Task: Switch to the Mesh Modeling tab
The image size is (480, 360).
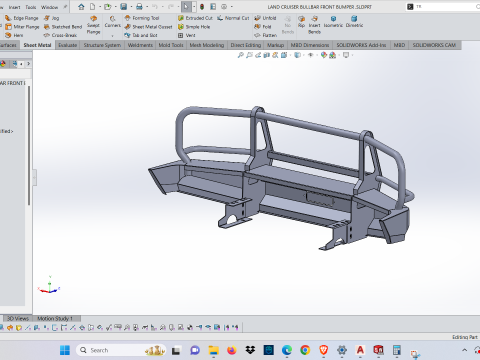Action: pyautogui.click(x=207, y=45)
